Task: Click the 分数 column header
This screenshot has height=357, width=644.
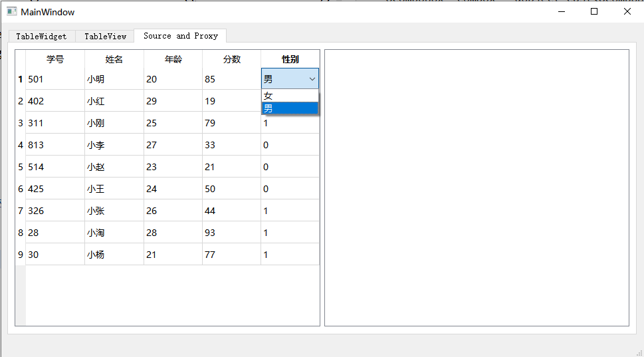Action: coord(231,59)
